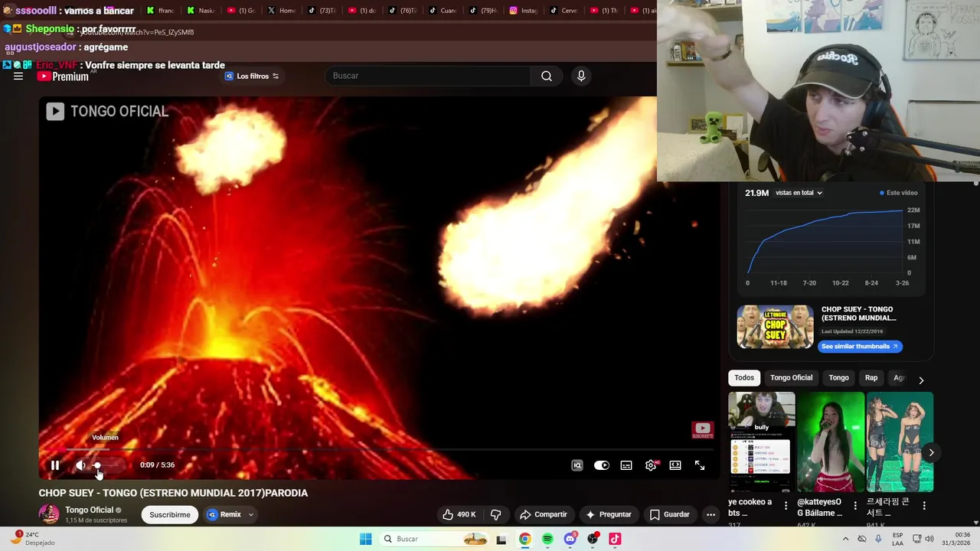Screen dimensions: 980x551
Task: Pause the video playback
Action: tap(55, 465)
